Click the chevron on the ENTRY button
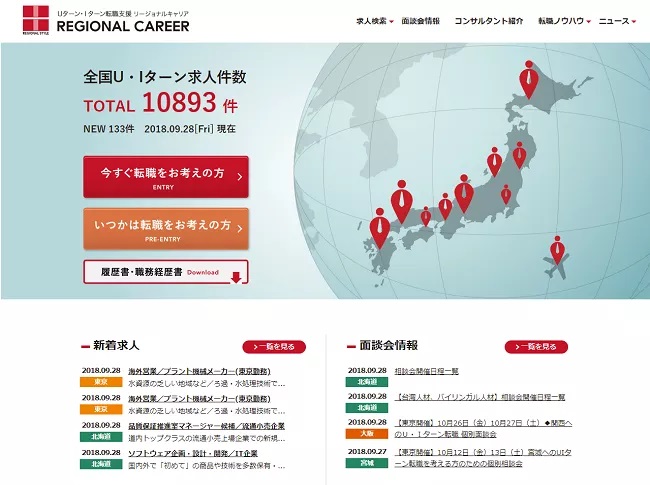 (x=240, y=177)
